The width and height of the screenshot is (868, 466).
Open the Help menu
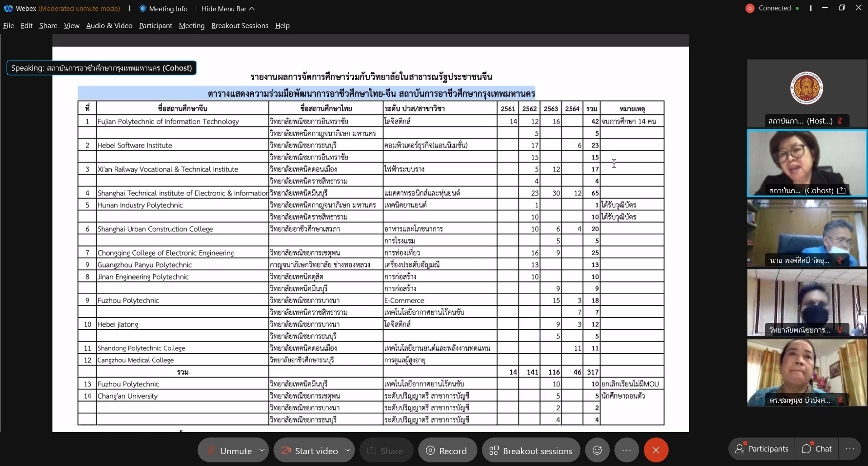(283, 26)
